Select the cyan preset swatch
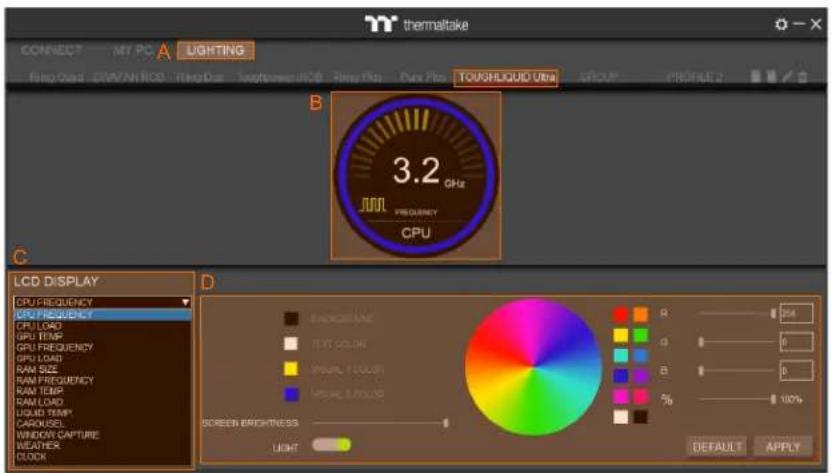The image size is (832, 473). click(620, 355)
